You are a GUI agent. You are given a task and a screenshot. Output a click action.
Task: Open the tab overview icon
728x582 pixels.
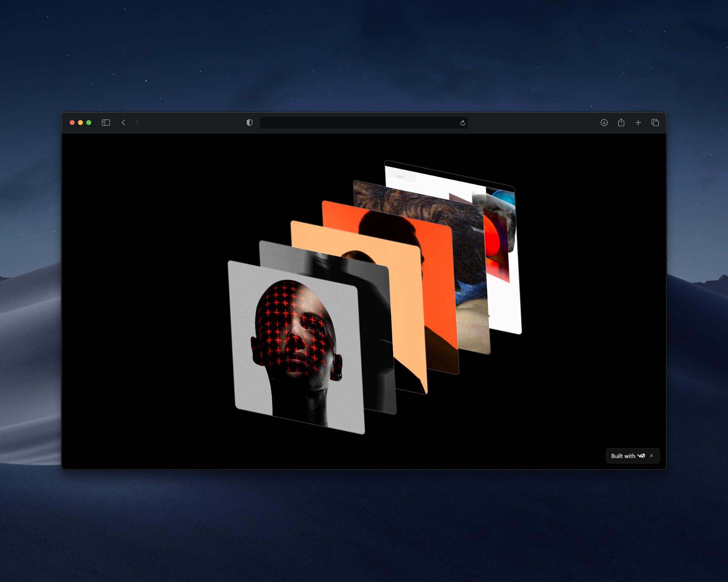(x=656, y=123)
